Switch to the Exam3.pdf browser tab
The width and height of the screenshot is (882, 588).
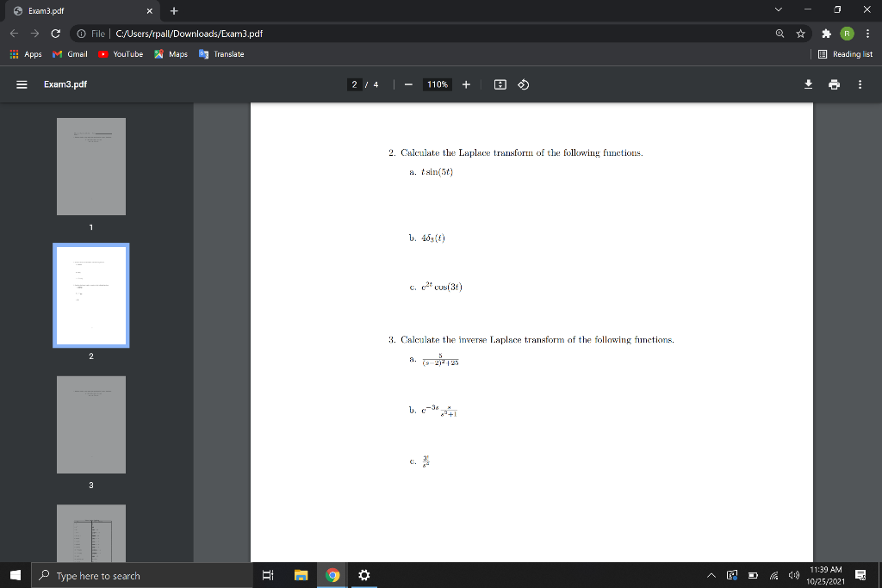69,11
